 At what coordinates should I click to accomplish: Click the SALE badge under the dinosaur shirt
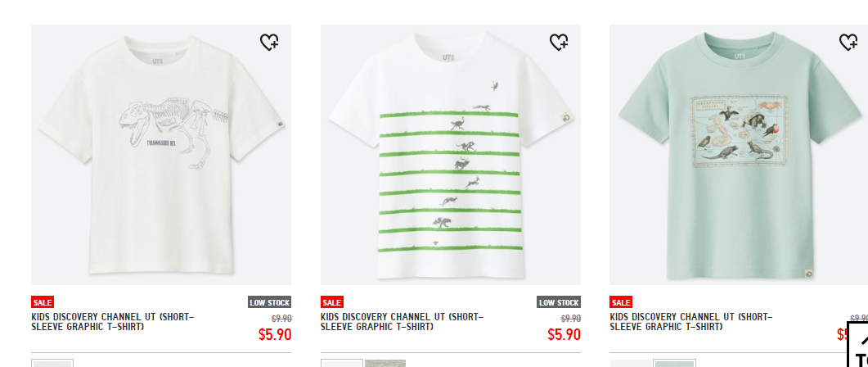click(42, 302)
